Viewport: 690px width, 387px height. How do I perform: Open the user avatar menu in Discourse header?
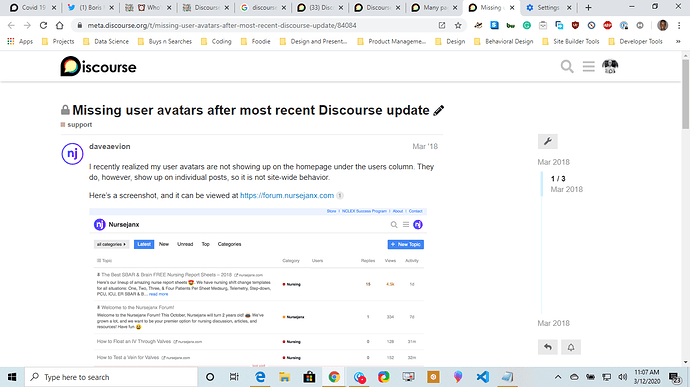click(610, 66)
